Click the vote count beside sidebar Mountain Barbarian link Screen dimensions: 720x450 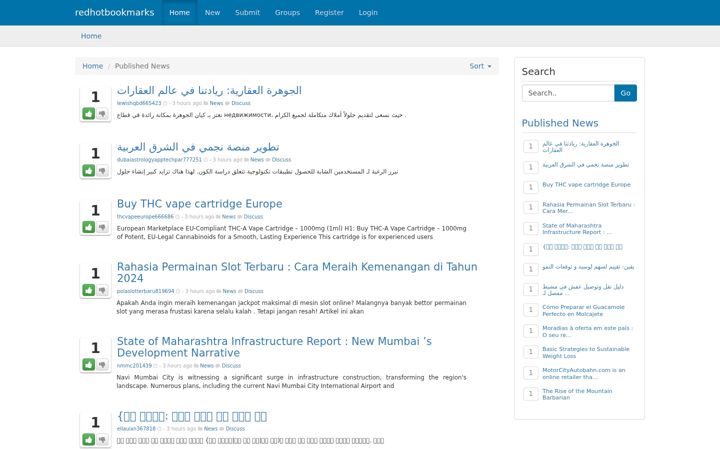531,394
